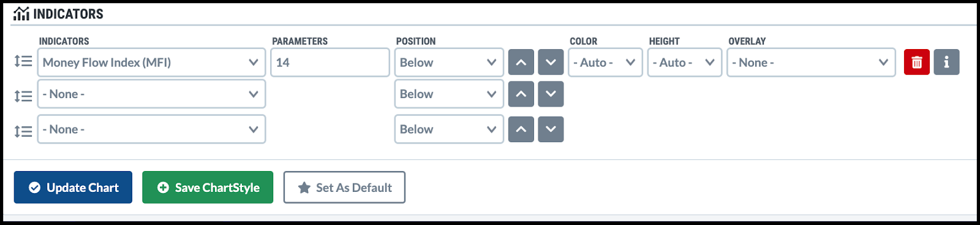Delete the Money Flow Index indicator row
Screen dimensions: 980x225
917,62
